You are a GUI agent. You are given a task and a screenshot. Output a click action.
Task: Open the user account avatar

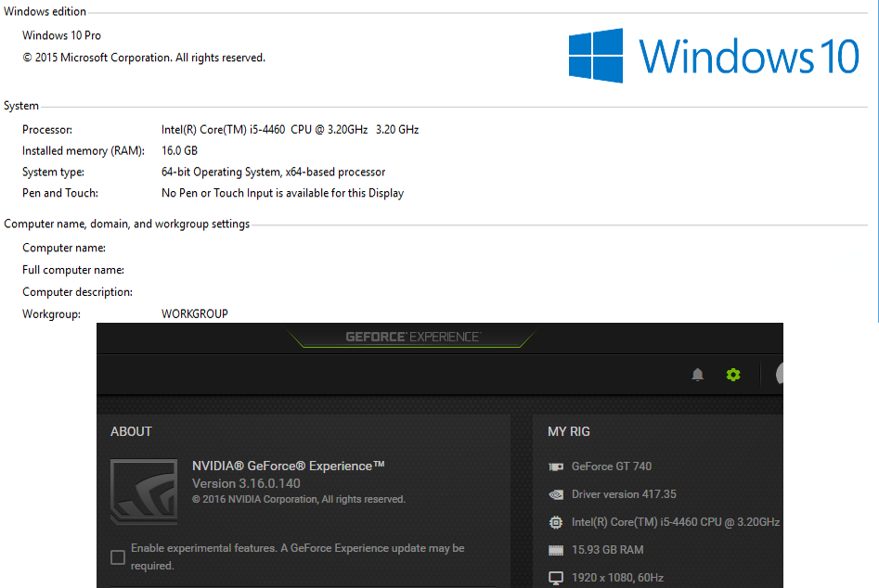pos(779,374)
